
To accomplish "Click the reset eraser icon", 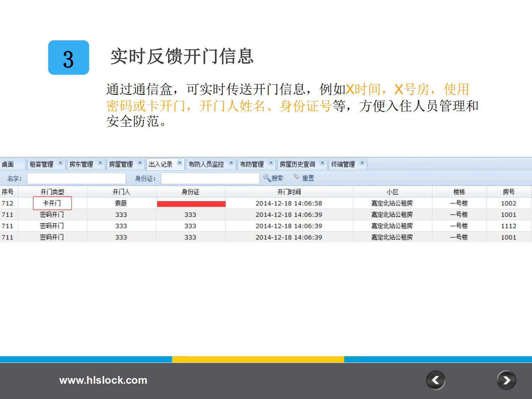I will (297, 177).
